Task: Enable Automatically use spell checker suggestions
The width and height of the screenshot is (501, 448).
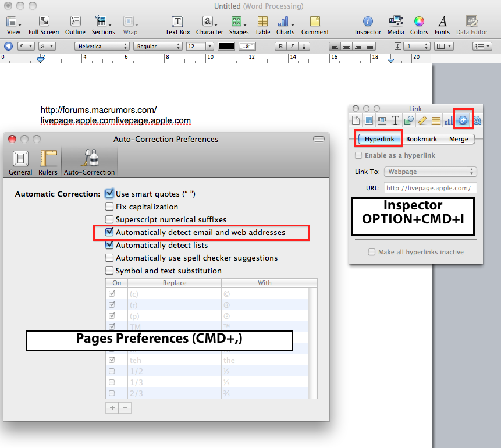Action: click(x=109, y=258)
